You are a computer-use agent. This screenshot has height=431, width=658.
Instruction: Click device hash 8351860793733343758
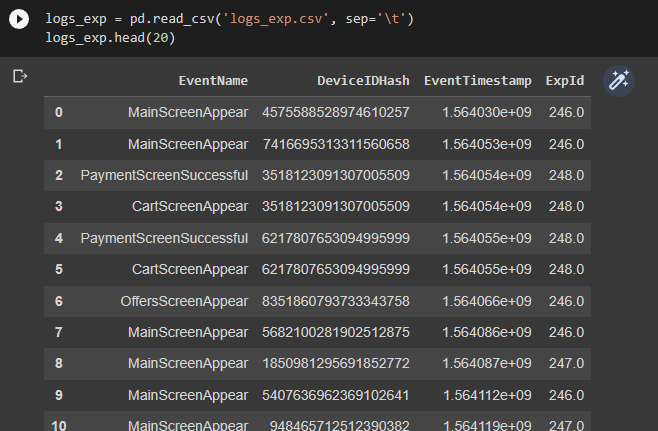tap(336, 301)
